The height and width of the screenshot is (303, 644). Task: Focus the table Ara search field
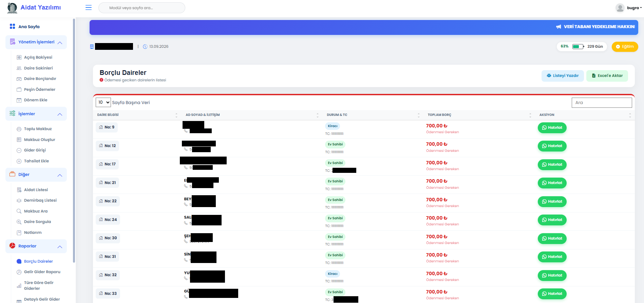tap(602, 103)
